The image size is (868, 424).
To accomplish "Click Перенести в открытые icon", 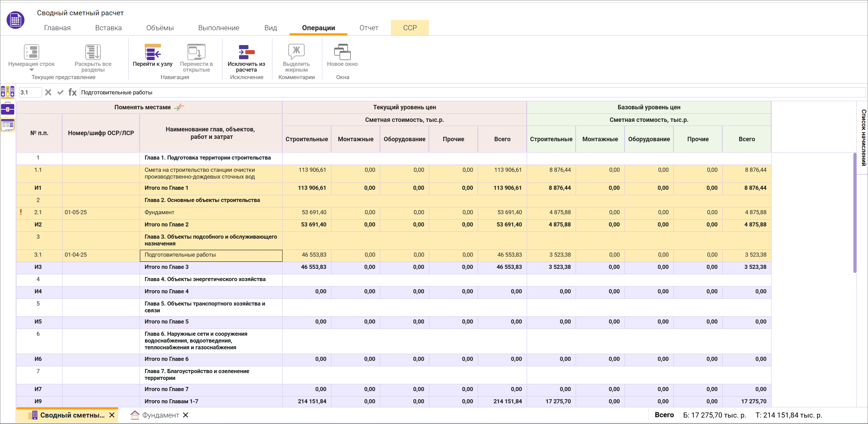I will tap(196, 52).
